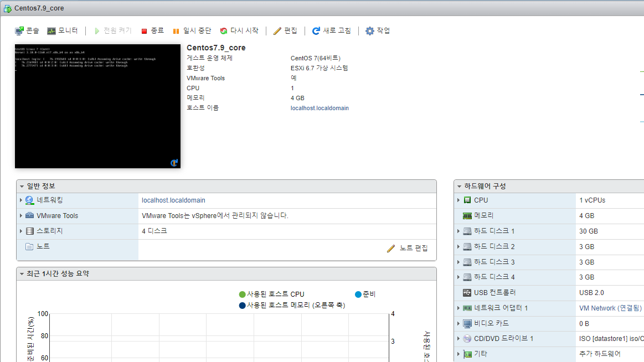This screenshot has height=362, width=644.
Task: Select the CentOS 7(64비트) guest OS text
Action: tap(316, 58)
